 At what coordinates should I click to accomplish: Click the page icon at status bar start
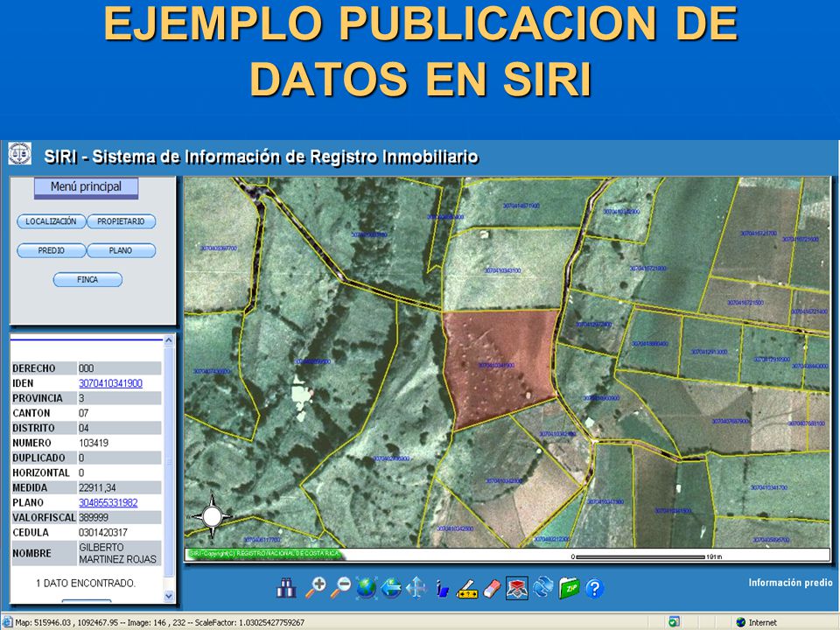[x=8, y=622]
